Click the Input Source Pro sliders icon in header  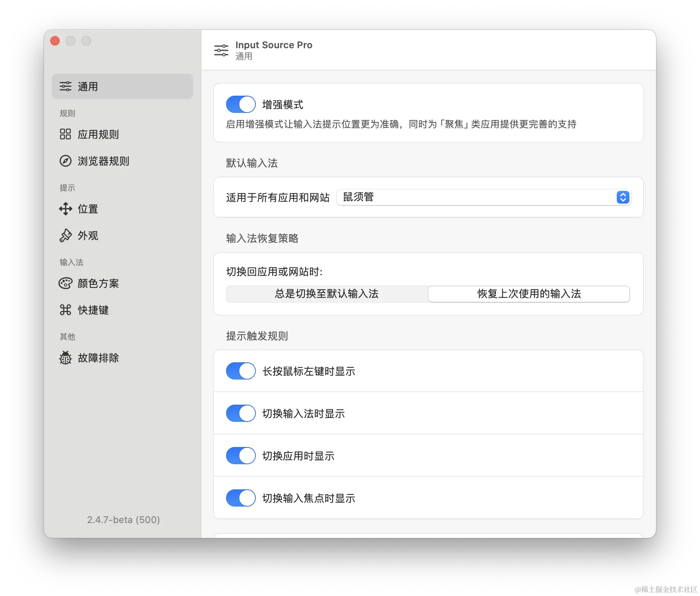(x=221, y=50)
